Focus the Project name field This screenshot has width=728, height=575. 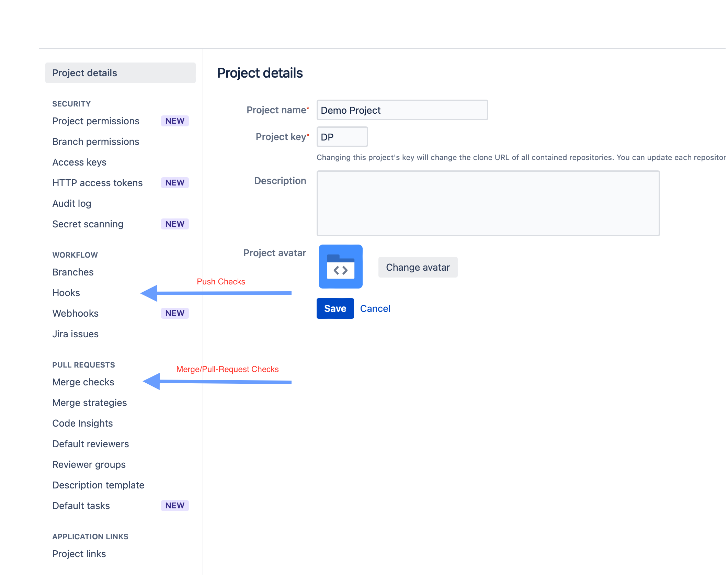(402, 110)
